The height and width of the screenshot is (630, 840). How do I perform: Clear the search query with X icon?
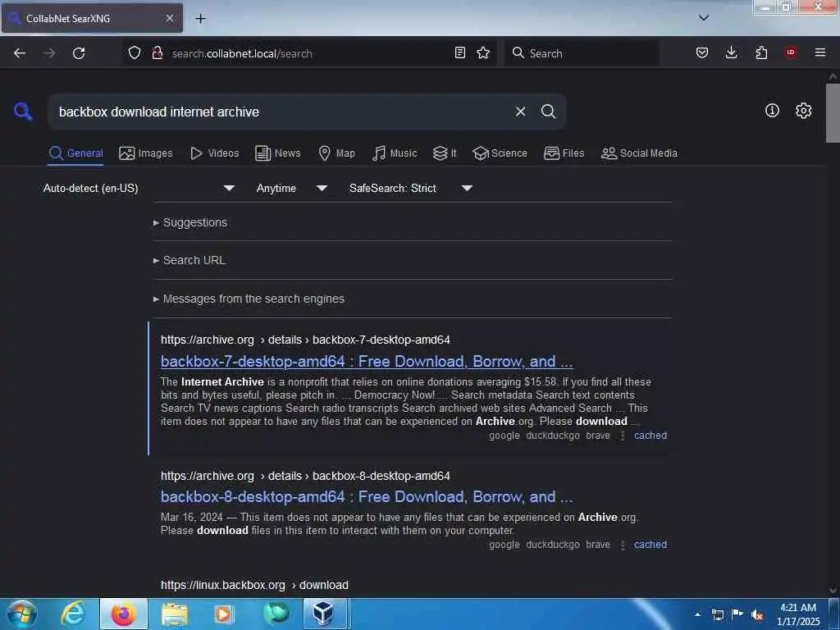(x=520, y=112)
